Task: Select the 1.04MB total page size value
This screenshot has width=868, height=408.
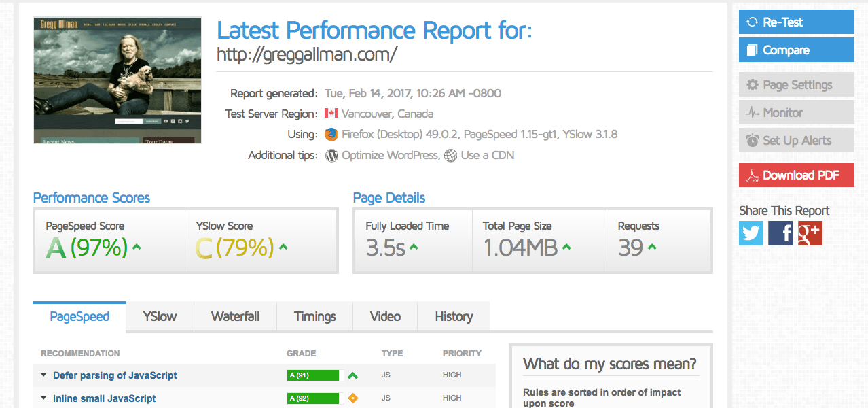Action: 520,248
